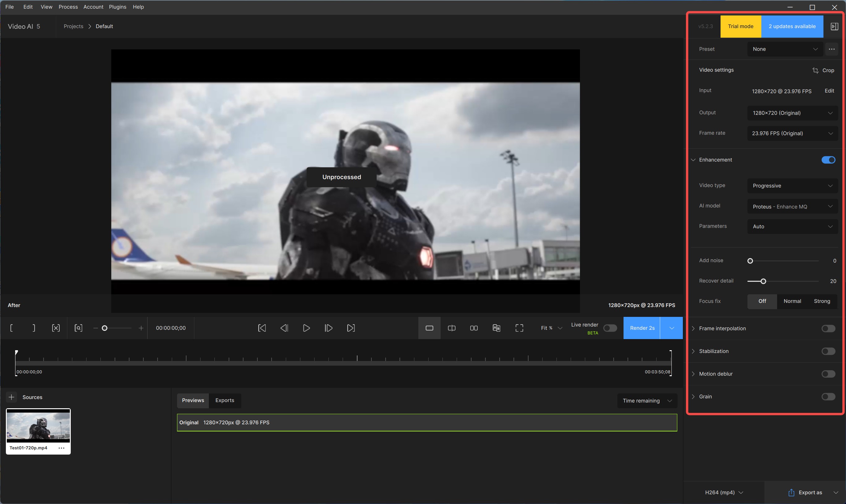Enable the Stabilization toggle
This screenshot has width=846, height=504.
pyautogui.click(x=828, y=351)
